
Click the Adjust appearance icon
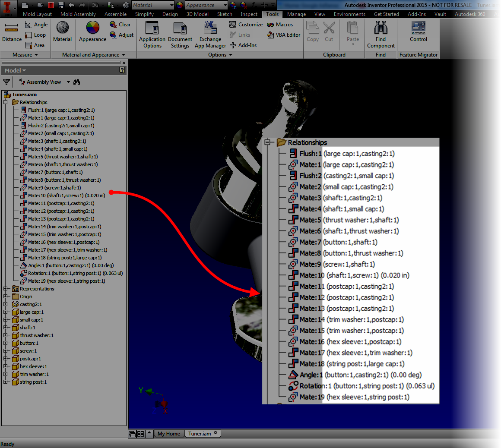113,35
